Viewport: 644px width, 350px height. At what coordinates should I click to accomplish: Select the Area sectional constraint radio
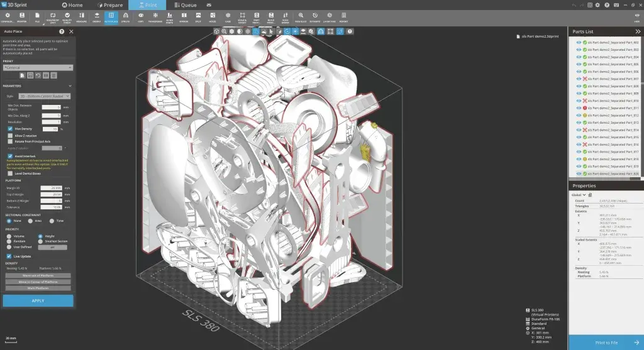coord(30,221)
